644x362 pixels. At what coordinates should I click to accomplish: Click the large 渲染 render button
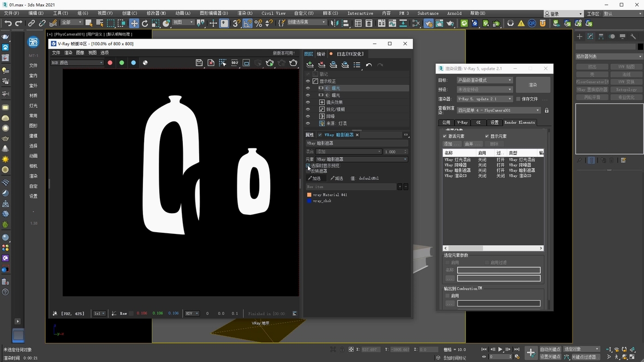coord(533,85)
